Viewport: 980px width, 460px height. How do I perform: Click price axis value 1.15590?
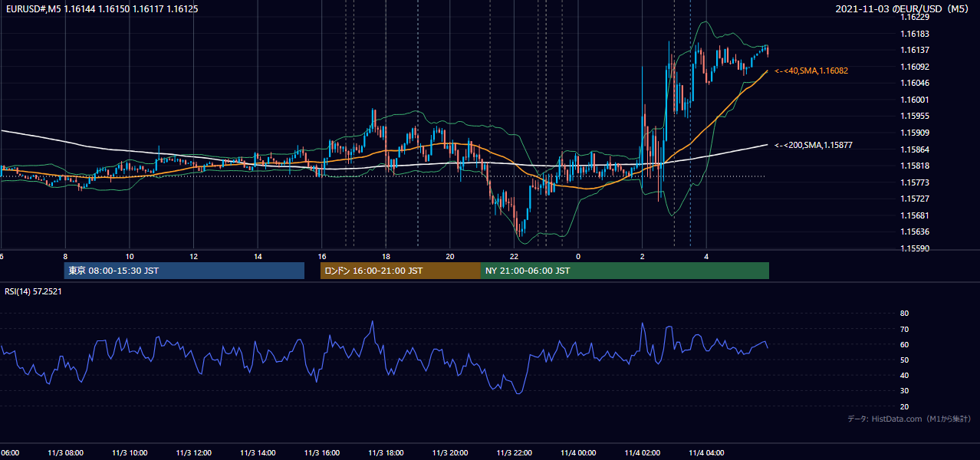pyautogui.click(x=914, y=248)
